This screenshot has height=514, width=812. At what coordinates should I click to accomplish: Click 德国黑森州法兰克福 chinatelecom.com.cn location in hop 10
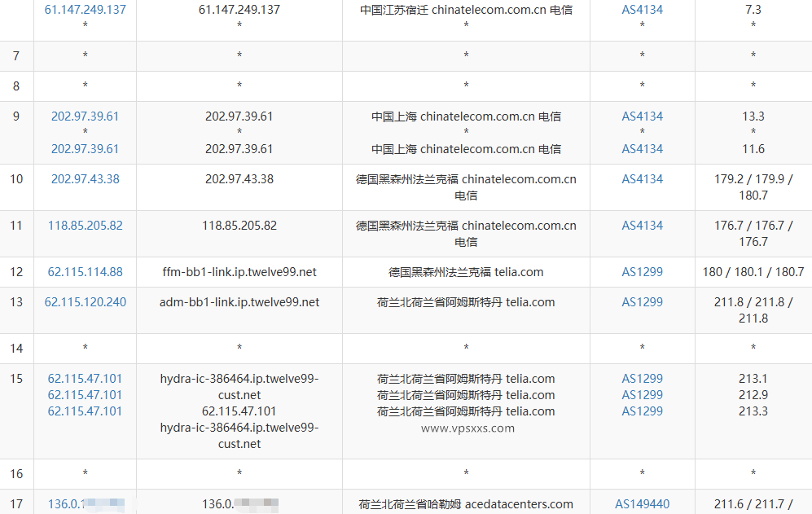(466, 187)
